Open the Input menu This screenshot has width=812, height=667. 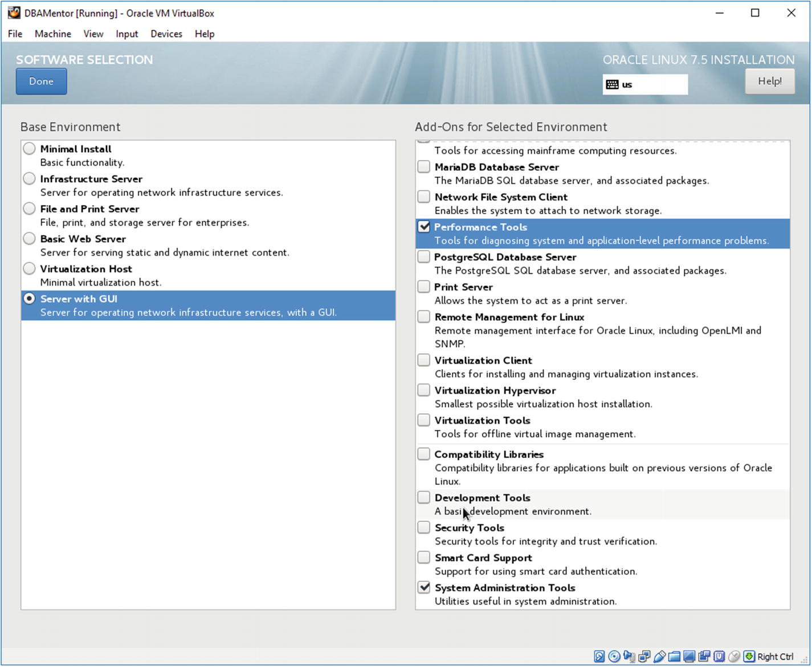(127, 34)
